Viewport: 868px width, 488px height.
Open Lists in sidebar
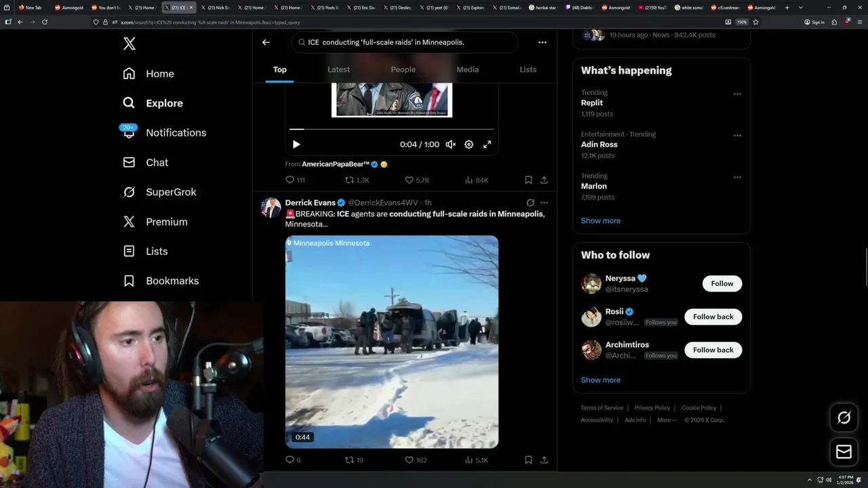[x=145, y=251]
